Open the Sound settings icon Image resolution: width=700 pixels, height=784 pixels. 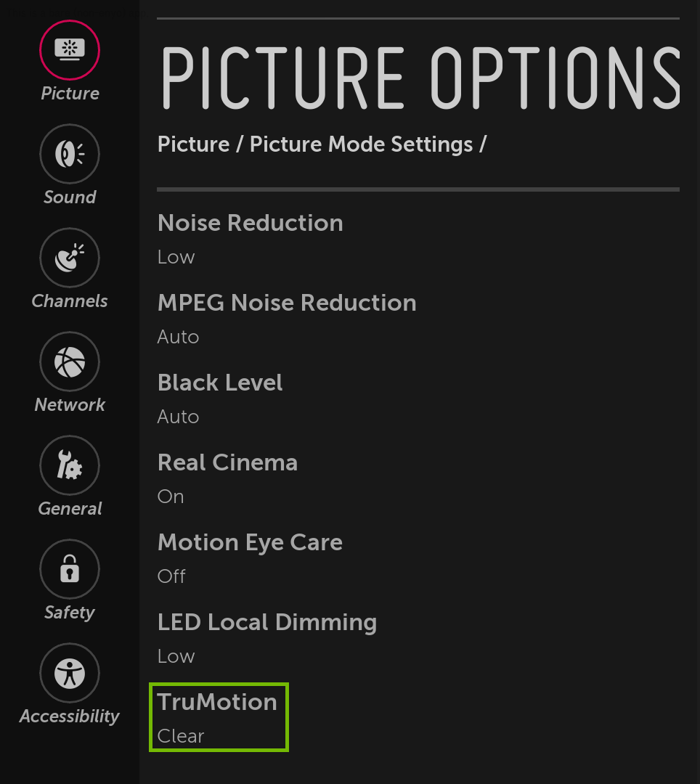(x=69, y=154)
